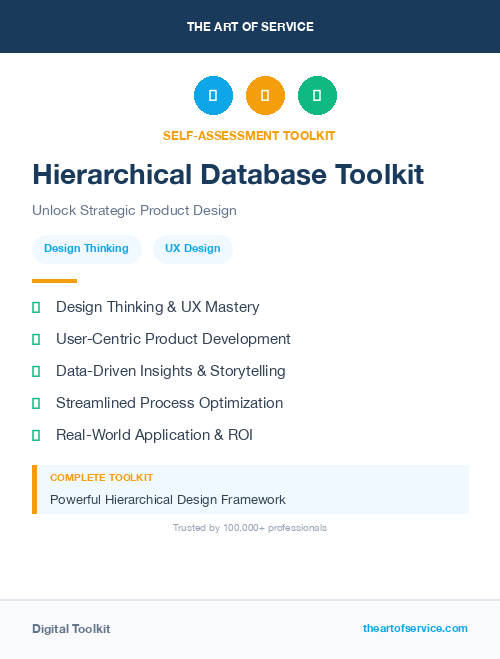Click the bullet icon beside Data-Driven Insights & Storytelling
The height and width of the screenshot is (659, 500).
(x=36, y=371)
